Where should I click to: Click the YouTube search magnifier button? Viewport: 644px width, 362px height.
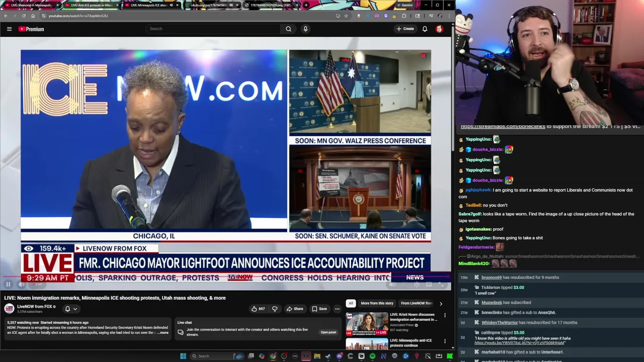point(288,29)
